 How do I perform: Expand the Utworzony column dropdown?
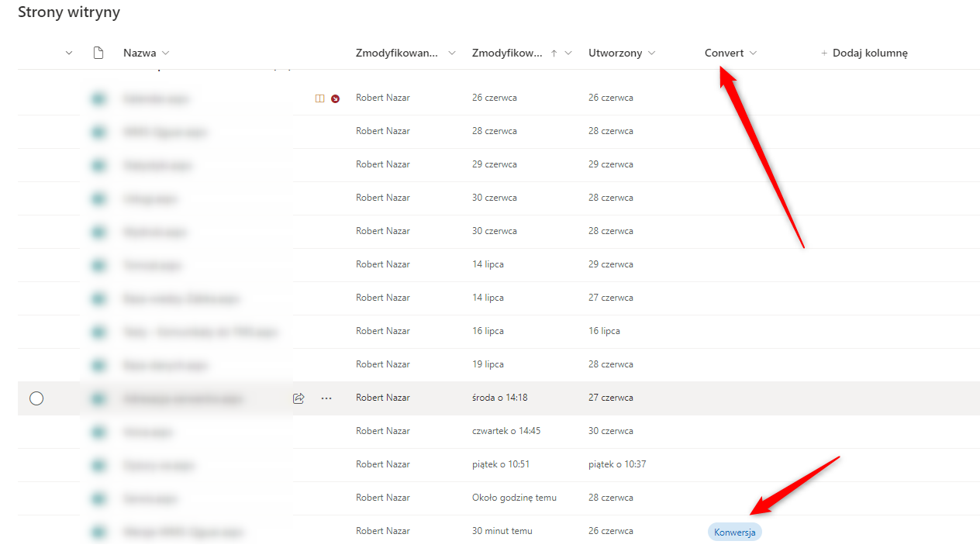click(x=651, y=53)
